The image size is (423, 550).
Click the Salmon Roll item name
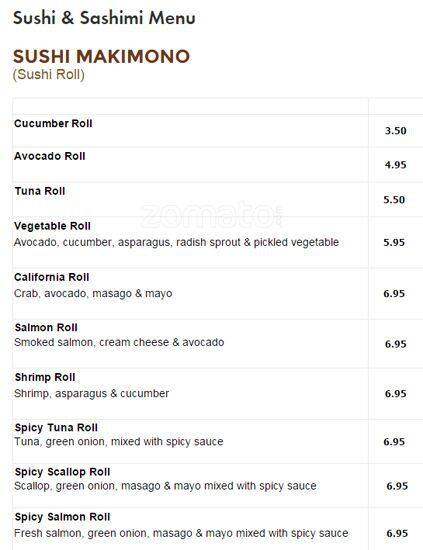click(46, 328)
